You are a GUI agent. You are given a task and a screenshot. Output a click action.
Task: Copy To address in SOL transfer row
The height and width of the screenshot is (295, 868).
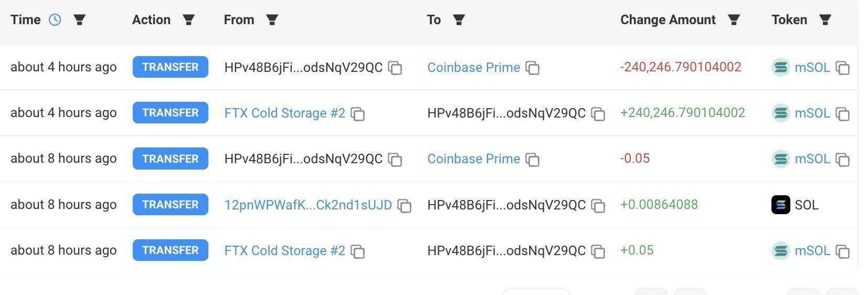tap(598, 205)
